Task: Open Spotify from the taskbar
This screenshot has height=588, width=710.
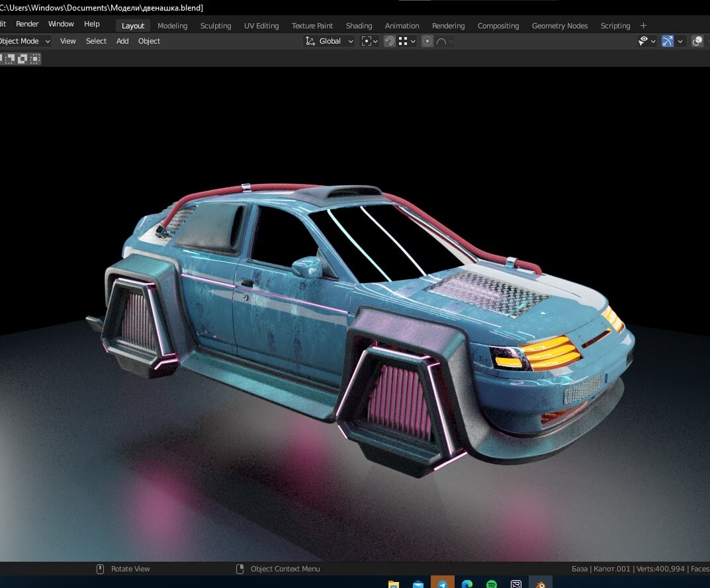Action: click(491, 583)
